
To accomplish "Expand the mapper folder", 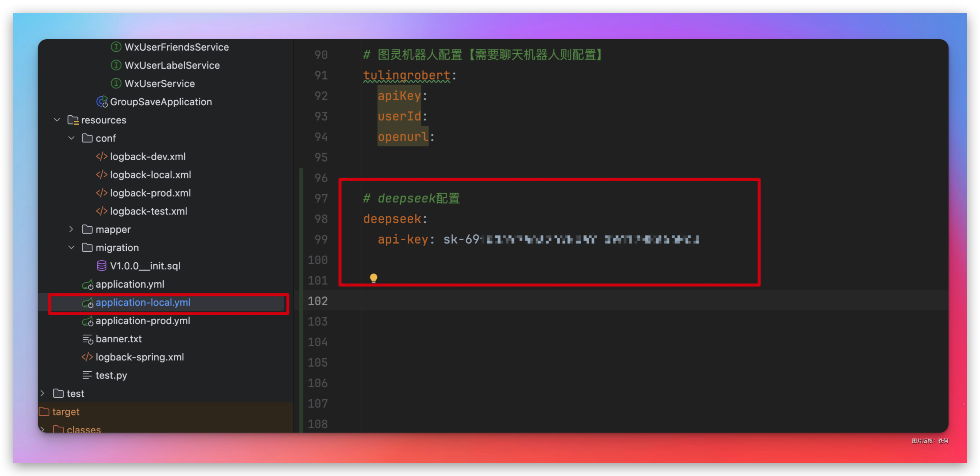I will pyautogui.click(x=71, y=229).
